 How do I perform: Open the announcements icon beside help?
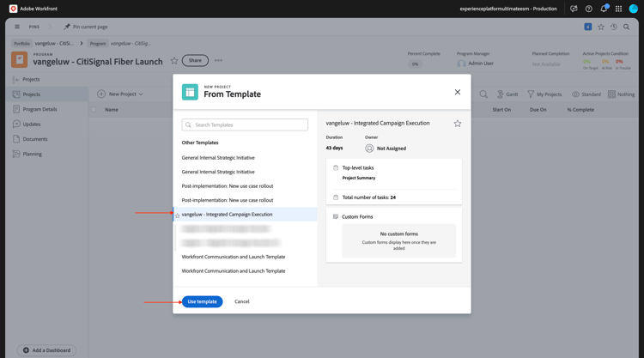coord(574,9)
